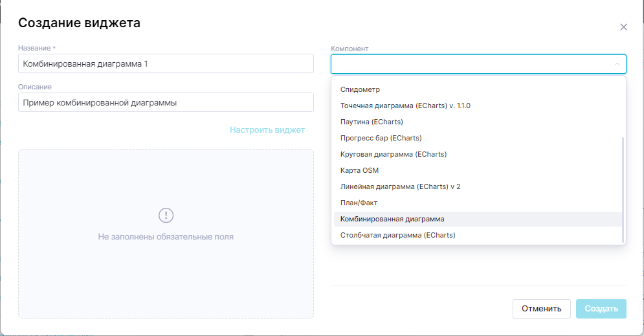Choose Карта OSM component
The width and height of the screenshot is (644, 336).
point(359,170)
